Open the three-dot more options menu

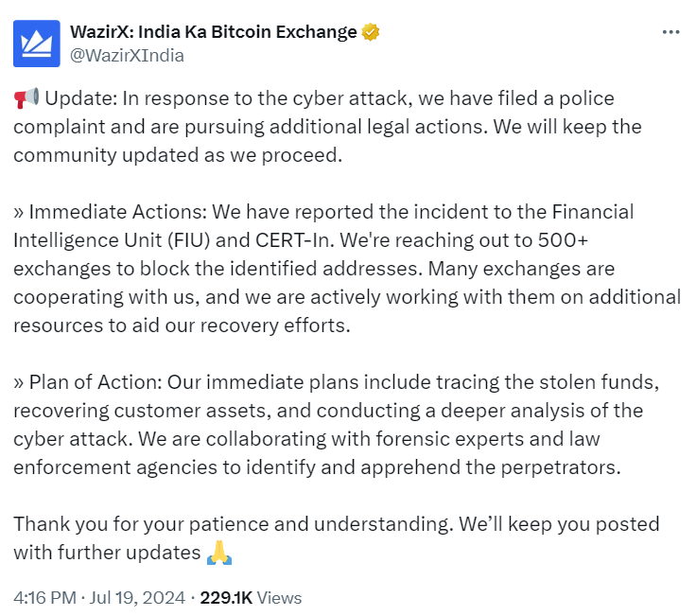pyautogui.click(x=670, y=32)
